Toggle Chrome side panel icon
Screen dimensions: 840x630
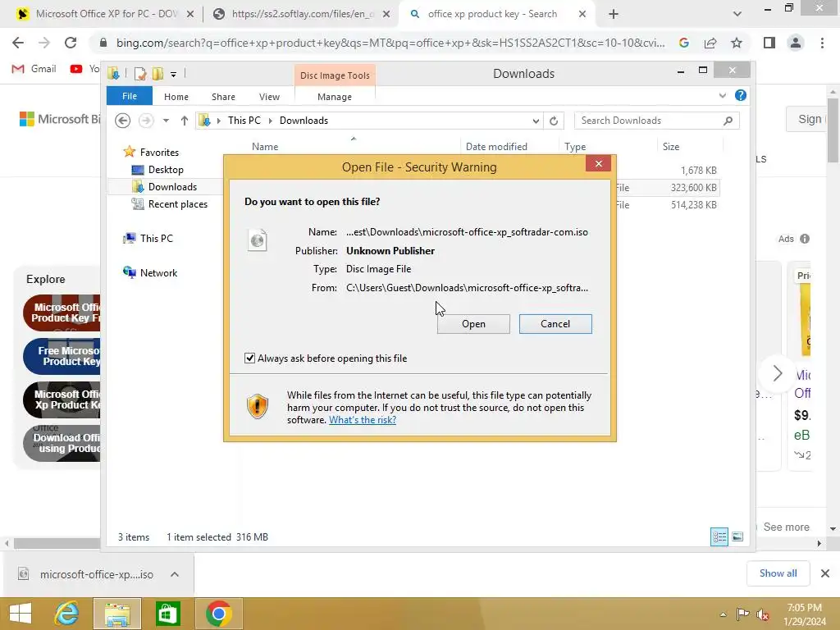pyautogui.click(x=769, y=43)
